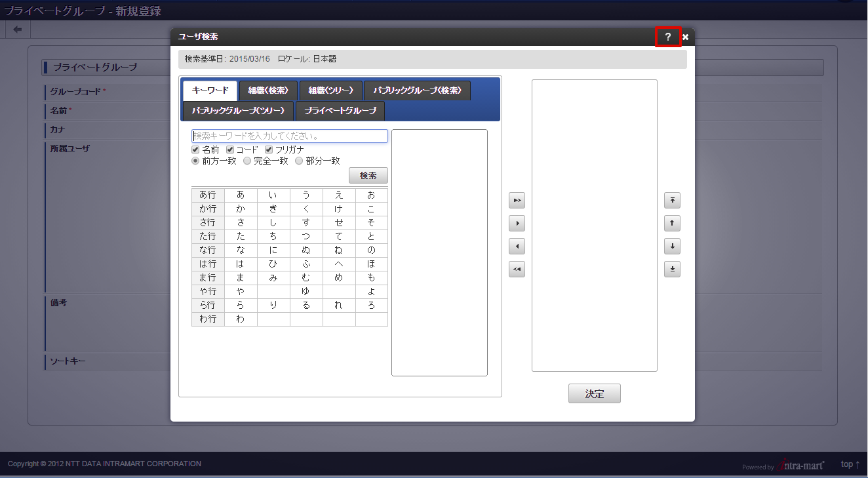Click the 2015/03/16 search base date link

click(x=249, y=59)
